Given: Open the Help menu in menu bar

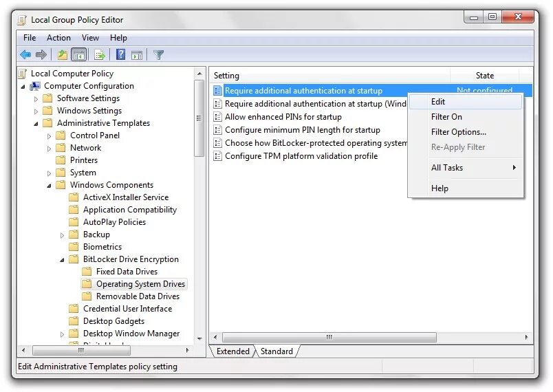Looking at the screenshot, I should pos(118,38).
